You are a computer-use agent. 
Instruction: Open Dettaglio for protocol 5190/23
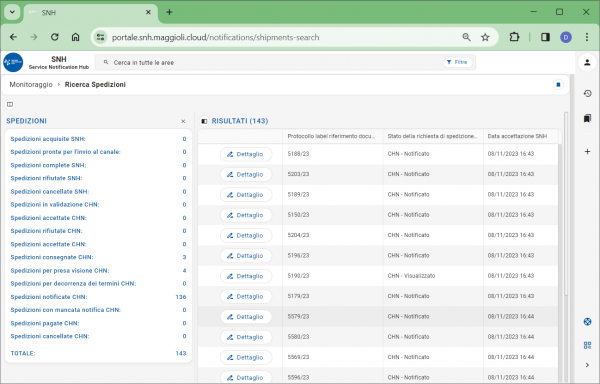pyautogui.click(x=246, y=276)
